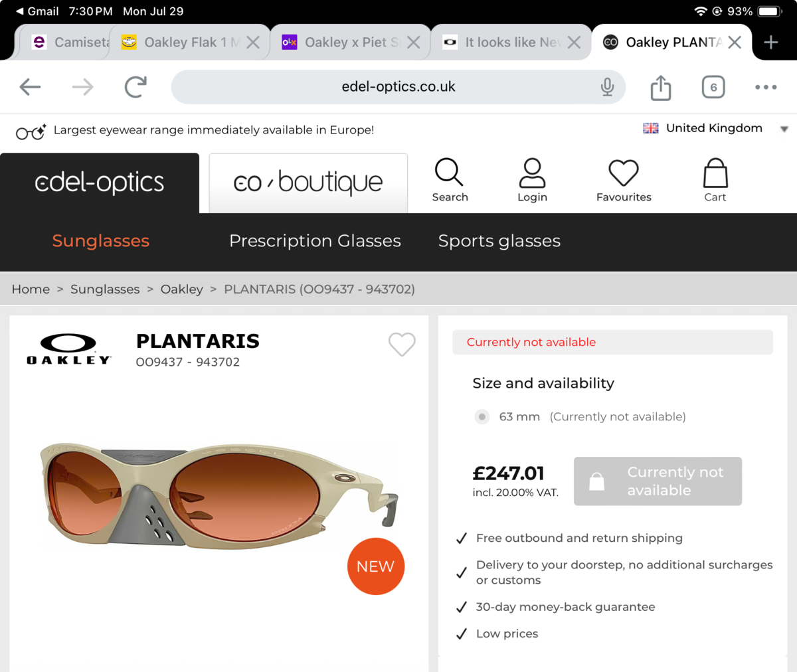Go back with the left arrow
Viewport: 797px width, 672px height.
31,87
